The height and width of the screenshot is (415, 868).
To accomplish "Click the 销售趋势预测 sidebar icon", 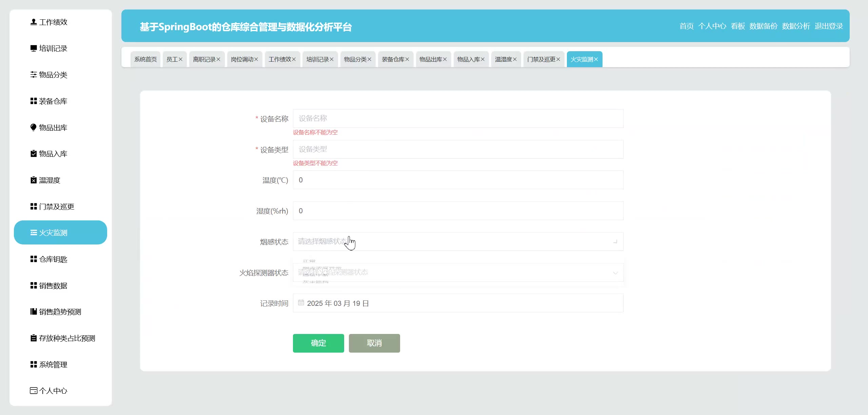I will [33, 312].
